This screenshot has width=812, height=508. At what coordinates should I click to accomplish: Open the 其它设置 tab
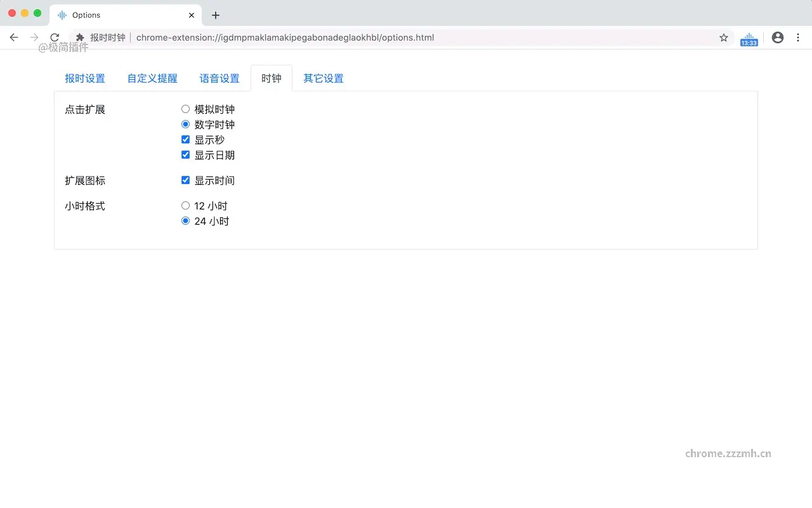tap(323, 77)
